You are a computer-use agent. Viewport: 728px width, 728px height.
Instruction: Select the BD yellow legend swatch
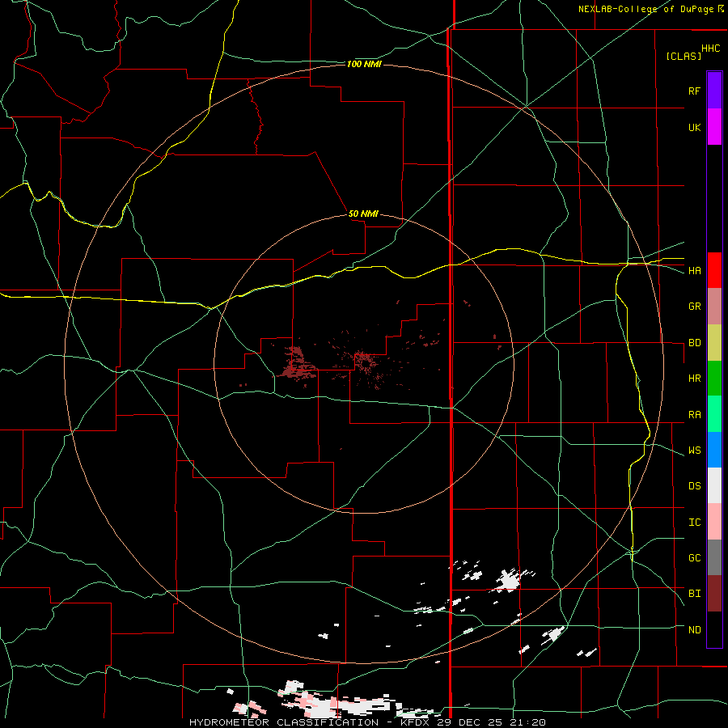714,342
